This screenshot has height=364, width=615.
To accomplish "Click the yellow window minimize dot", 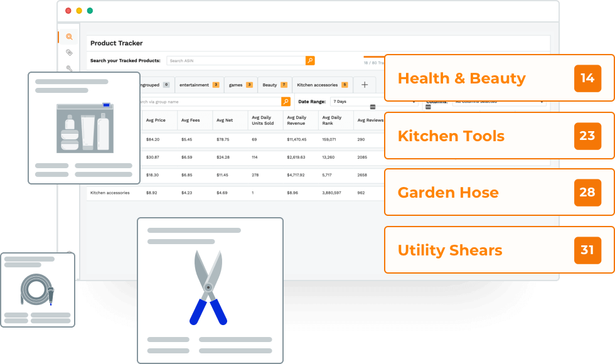I will 79,11.
